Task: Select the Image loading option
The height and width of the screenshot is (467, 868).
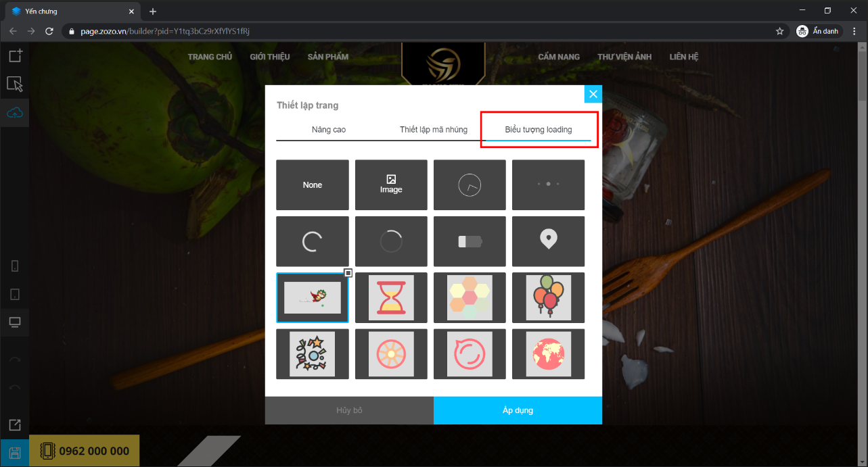Action: (391, 185)
